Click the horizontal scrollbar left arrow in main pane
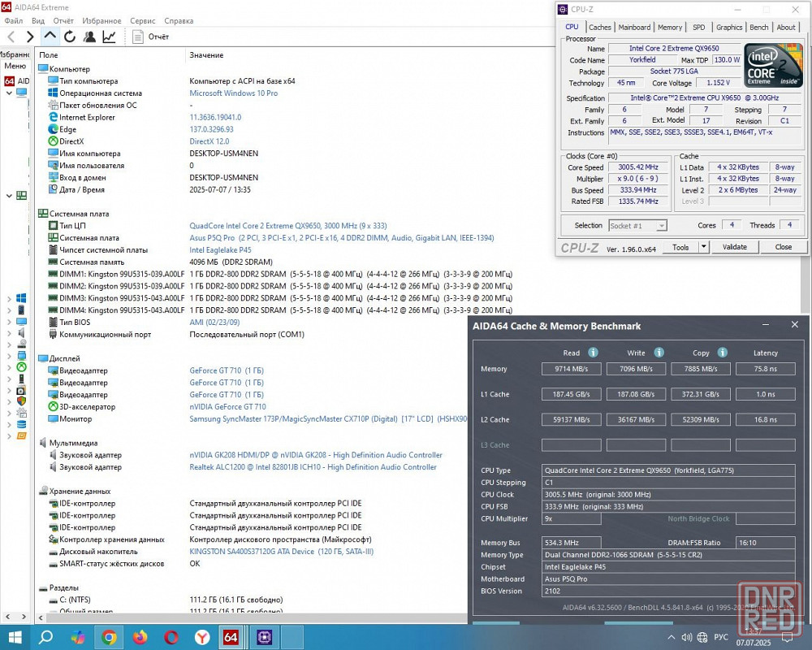This screenshot has height=650, width=812. (x=41, y=617)
